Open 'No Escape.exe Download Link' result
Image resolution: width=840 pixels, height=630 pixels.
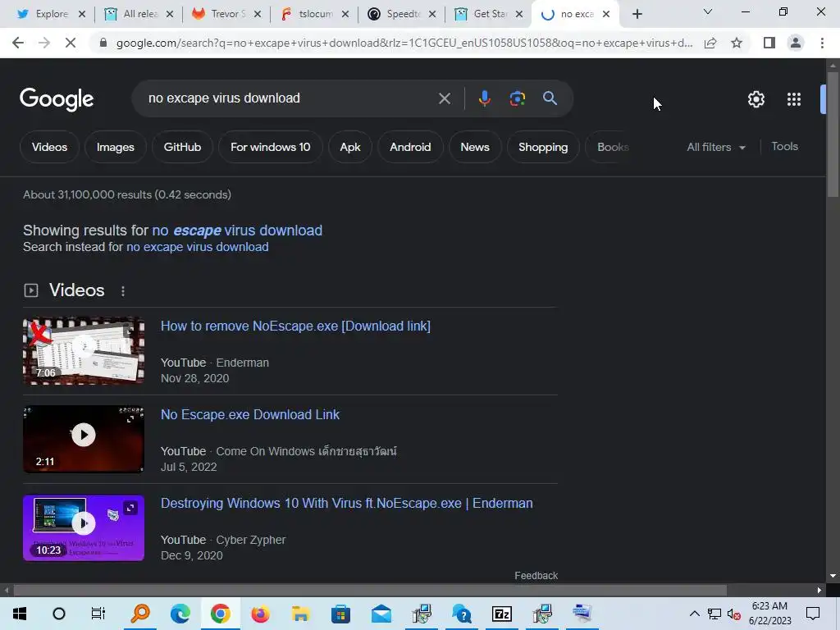[249, 414]
